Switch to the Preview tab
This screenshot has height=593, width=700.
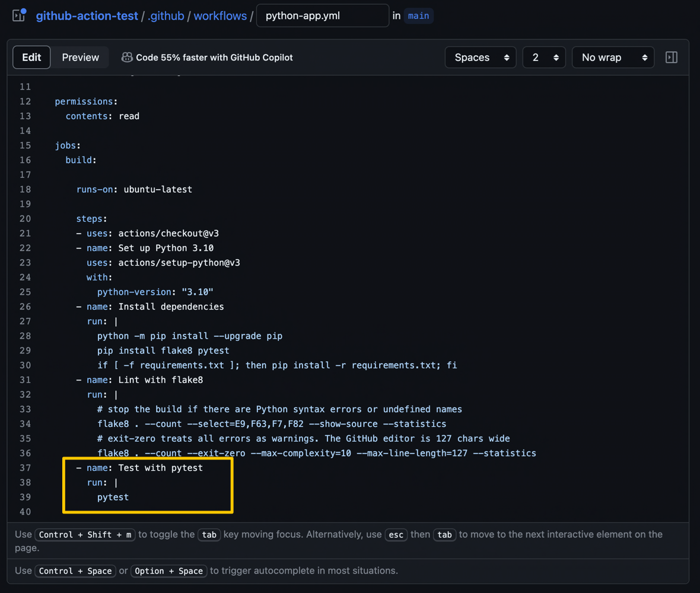(x=80, y=57)
